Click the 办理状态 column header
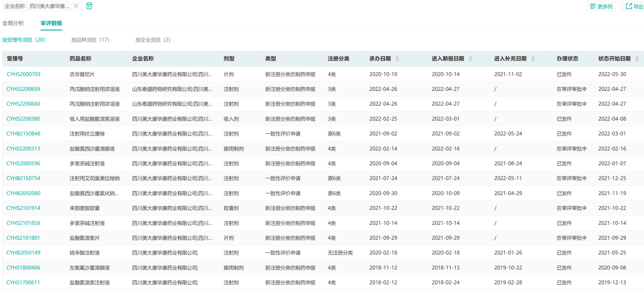Viewport: 644px width, 294px height. point(567,59)
